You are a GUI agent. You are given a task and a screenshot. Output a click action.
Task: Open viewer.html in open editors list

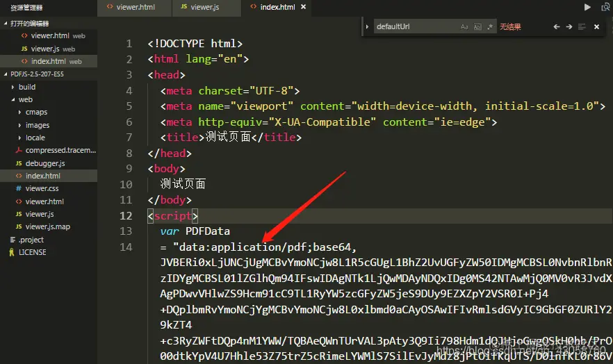[49, 35]
